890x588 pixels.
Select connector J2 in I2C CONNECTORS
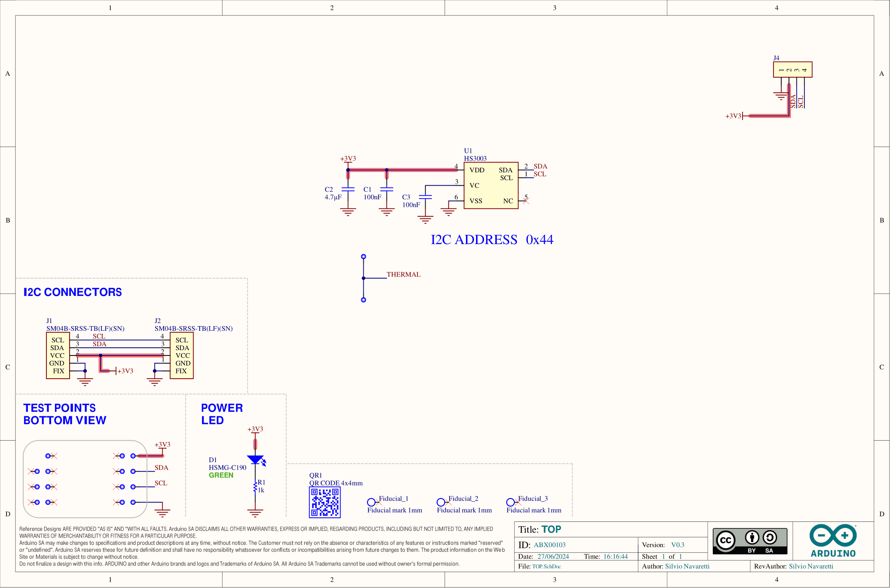coord(182,356)
